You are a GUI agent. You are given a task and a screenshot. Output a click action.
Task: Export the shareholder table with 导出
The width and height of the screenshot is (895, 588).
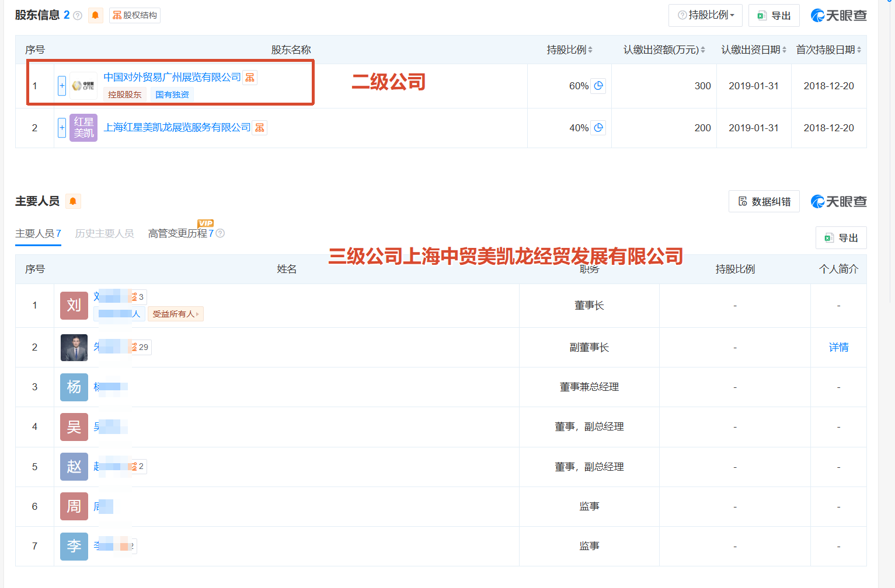tap(774, 16)
